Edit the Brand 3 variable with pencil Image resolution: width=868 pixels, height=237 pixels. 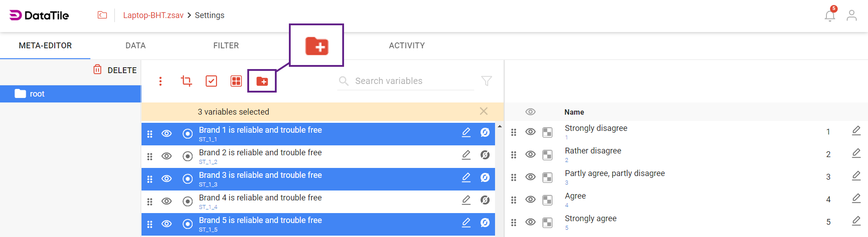click(466, 177)
